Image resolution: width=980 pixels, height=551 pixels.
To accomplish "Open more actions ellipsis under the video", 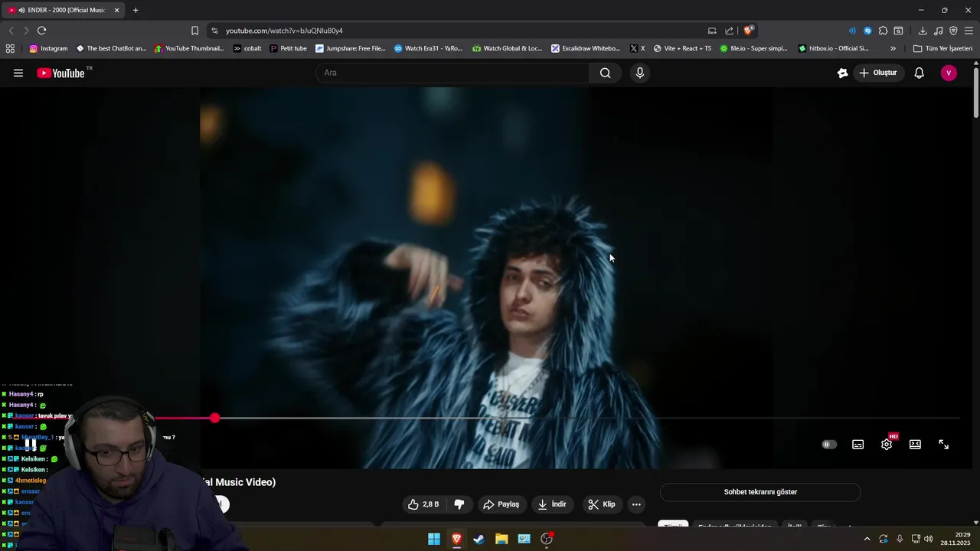I will (636, 504).
